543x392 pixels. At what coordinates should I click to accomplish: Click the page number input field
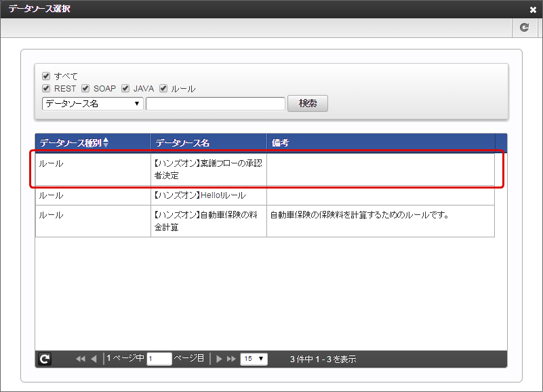click(x=159, y=359)
